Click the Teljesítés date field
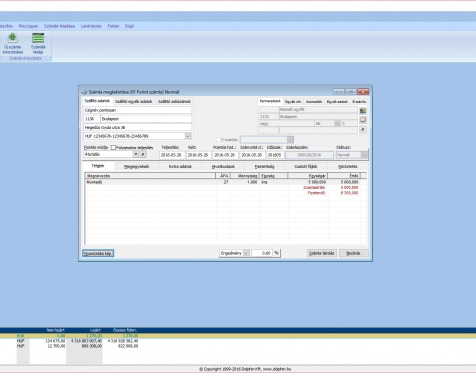 click(x=172, y=155)
